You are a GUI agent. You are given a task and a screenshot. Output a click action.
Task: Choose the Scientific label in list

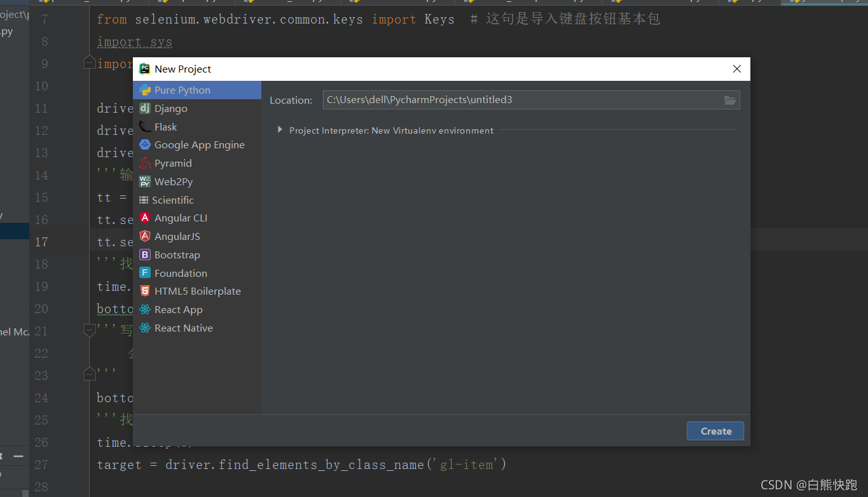[x=173, y=200]
